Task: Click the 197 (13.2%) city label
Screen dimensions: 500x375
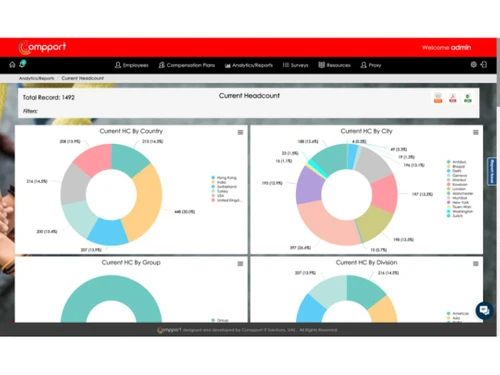Action: pyautogui.click(x=422, y=194)
